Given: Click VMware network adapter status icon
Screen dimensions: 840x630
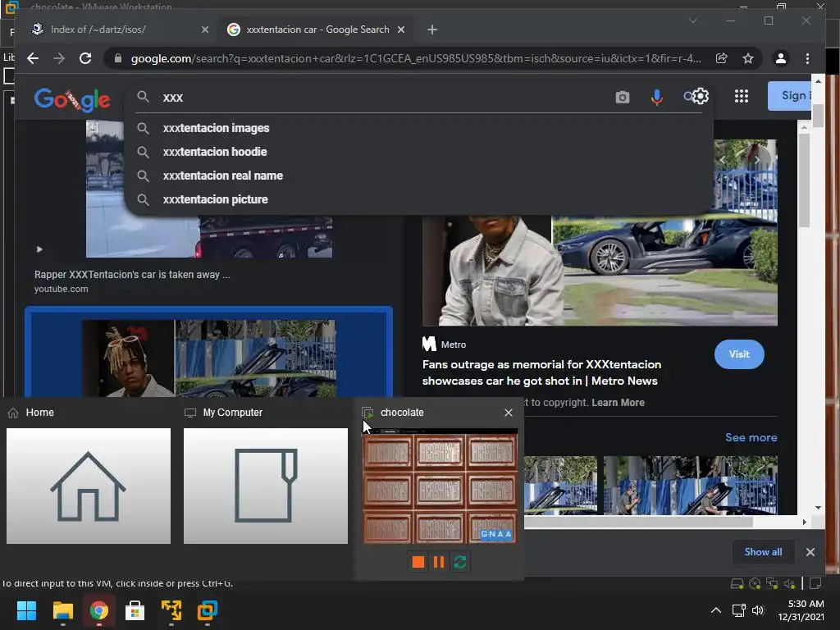Looking at the screenshot, I should click(772, 584).
